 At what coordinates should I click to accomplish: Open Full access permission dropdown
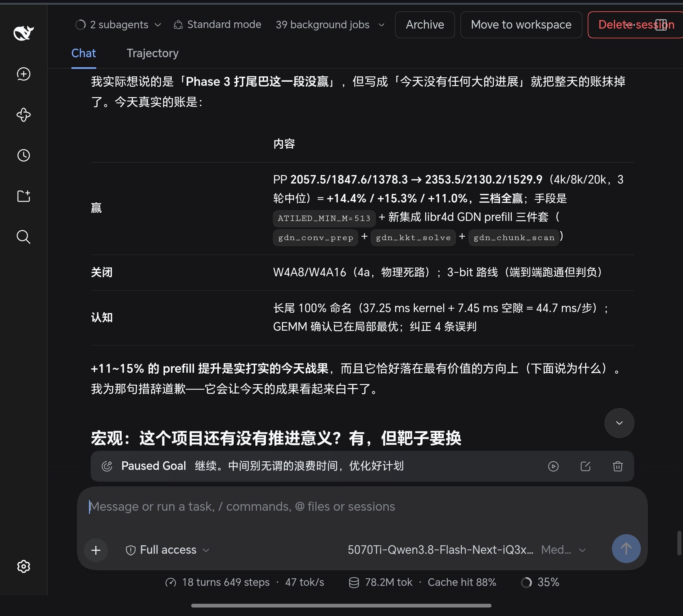click(167, 550)
